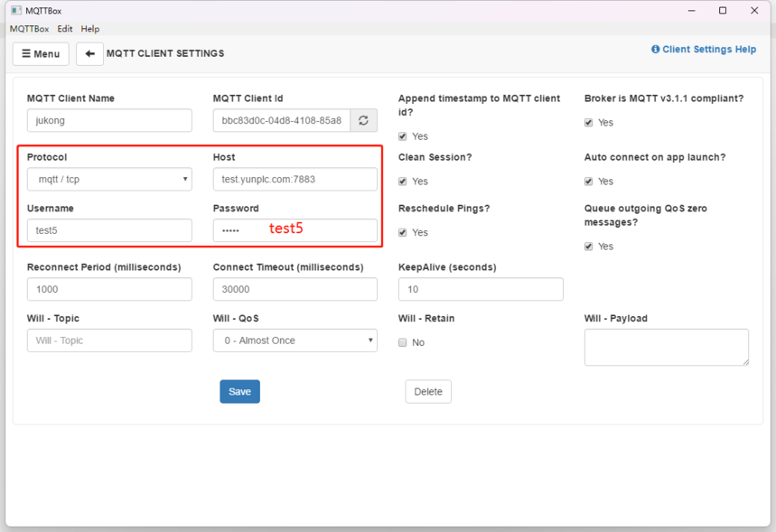Open the hamburger Menu button
This screenshot has width=776, height=532.
click(x=41, y=54)
